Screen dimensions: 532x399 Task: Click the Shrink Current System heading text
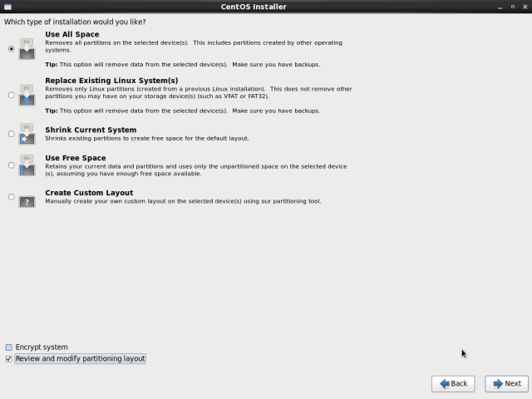[x=91, y=130]
